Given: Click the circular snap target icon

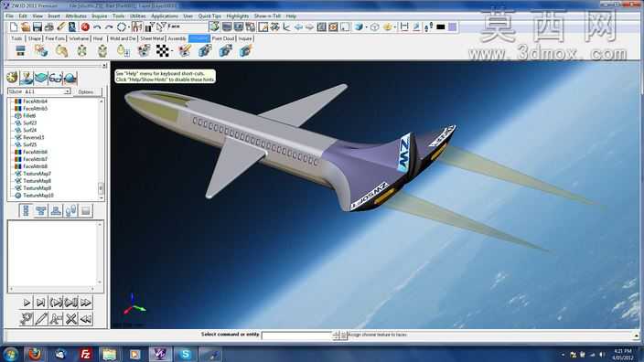Looking at the screenshot, I should pyautogui.click(x=122, y=27).
